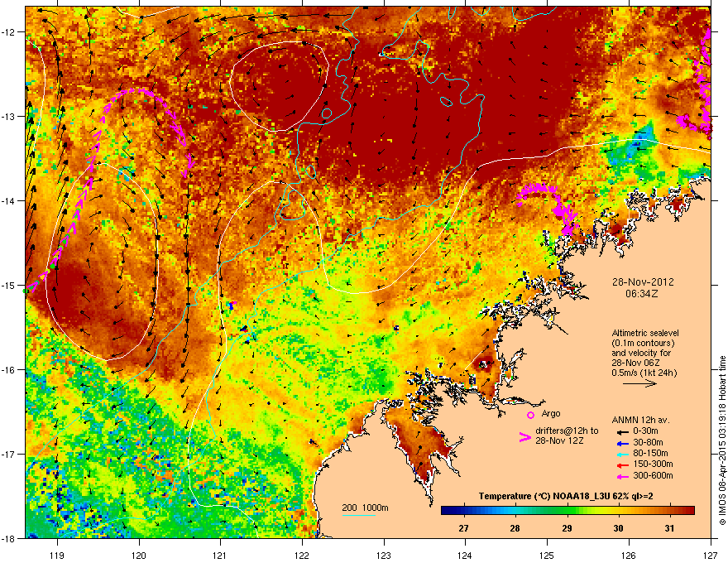
Task: Click the '(0.1m contours)' legend text
Action: point(643,343)
